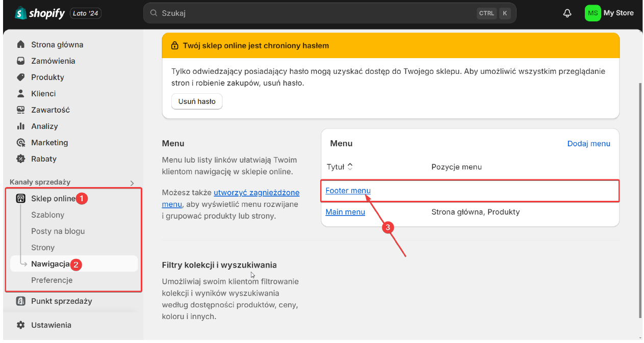The width and height of the screenshot is (644, 343).
Task: Click the Strona główna home icon
Action: [21, 44]
